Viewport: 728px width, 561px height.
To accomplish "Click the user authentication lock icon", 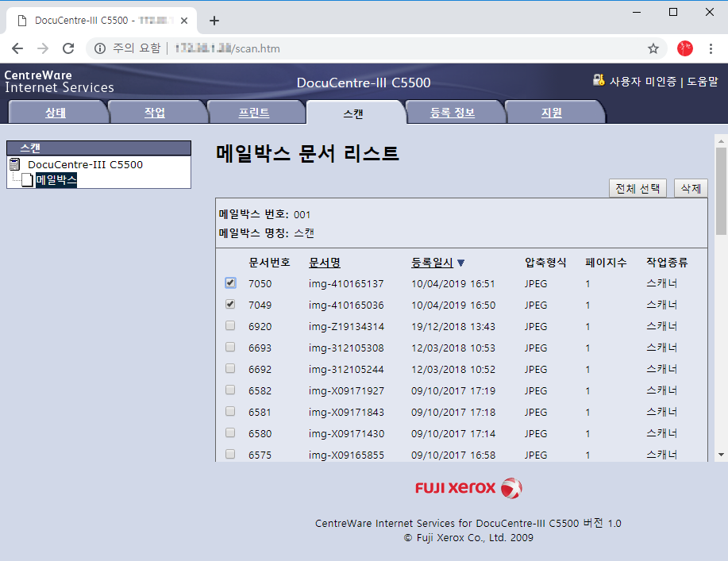I will tap(599, 80).
